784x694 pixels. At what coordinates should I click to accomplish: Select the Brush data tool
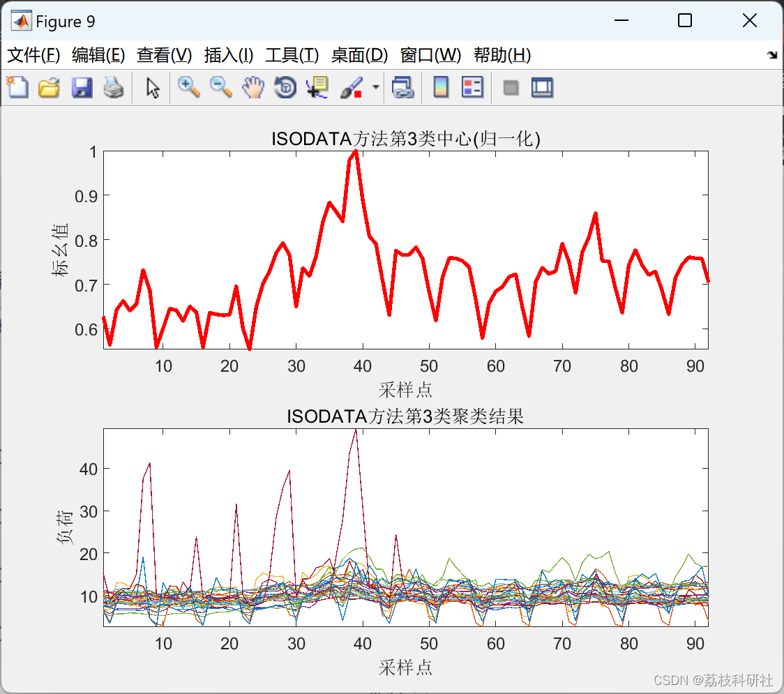pyautogui.click(x=352, y=87)
